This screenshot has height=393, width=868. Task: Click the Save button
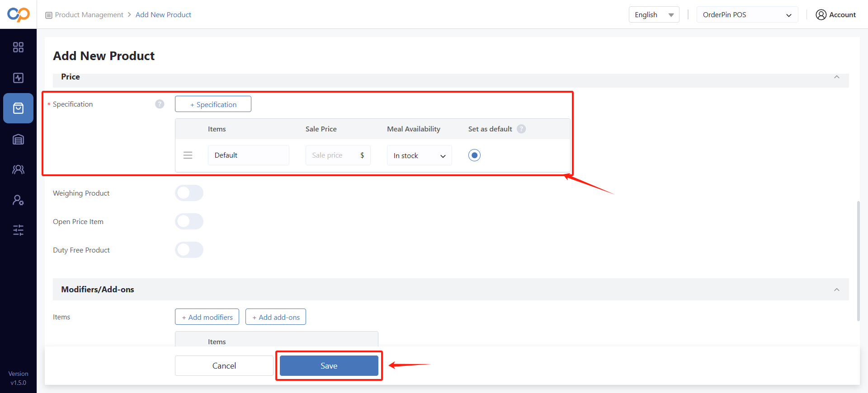pyautogui.click(x=329, y=365)
